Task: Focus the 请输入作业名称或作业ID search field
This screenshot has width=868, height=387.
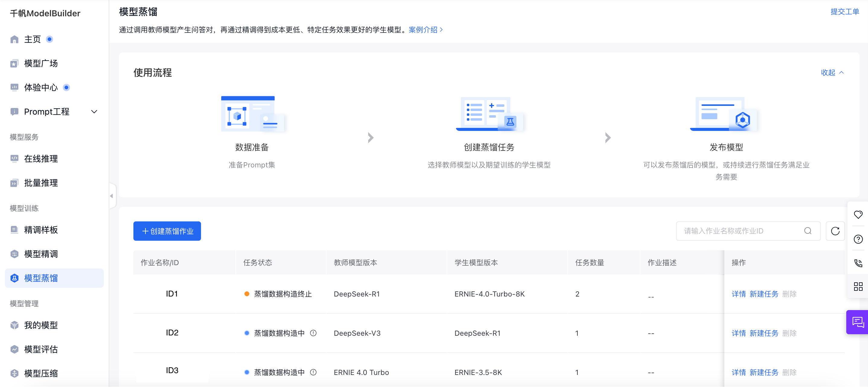Action: pos(748,231)
